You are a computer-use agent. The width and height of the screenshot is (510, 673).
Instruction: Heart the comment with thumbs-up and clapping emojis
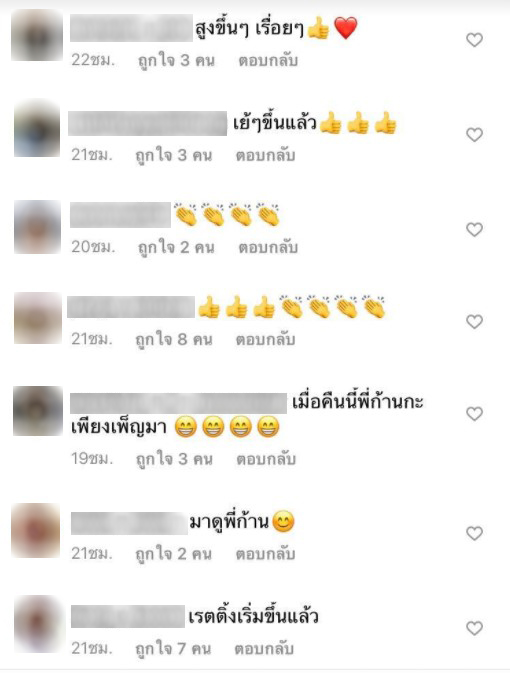click(x=474, y=321)
